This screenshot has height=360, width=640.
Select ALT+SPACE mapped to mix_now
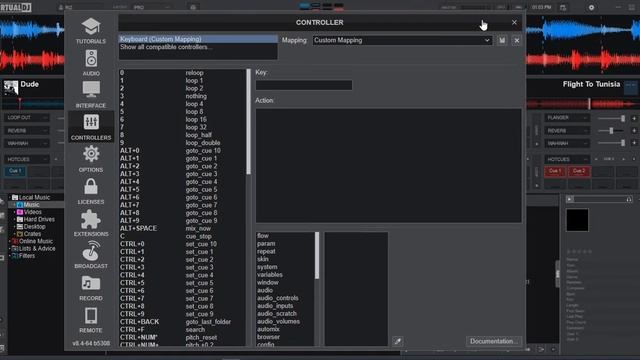(182, 228)
